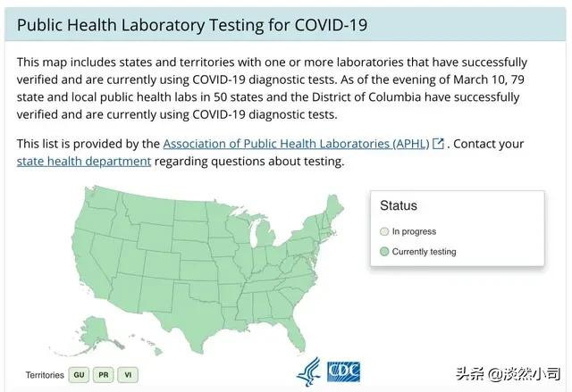Click the Status legend title

pos(399,206)
